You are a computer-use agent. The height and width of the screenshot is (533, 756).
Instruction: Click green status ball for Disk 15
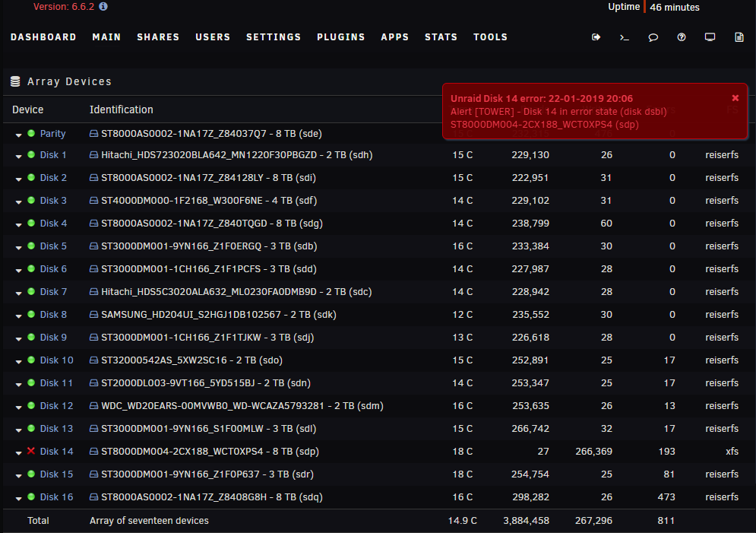[31, 474]
